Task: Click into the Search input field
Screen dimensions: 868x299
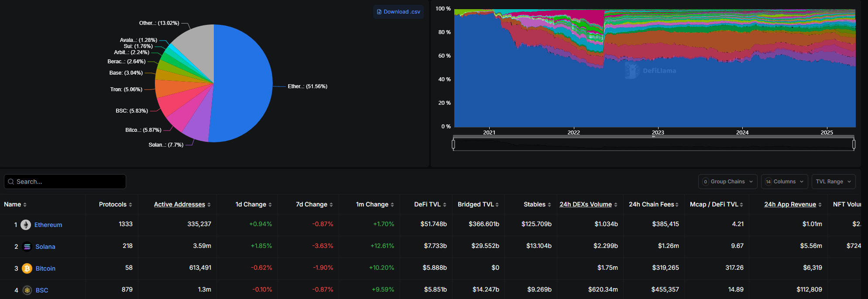Action: [70, 182]
